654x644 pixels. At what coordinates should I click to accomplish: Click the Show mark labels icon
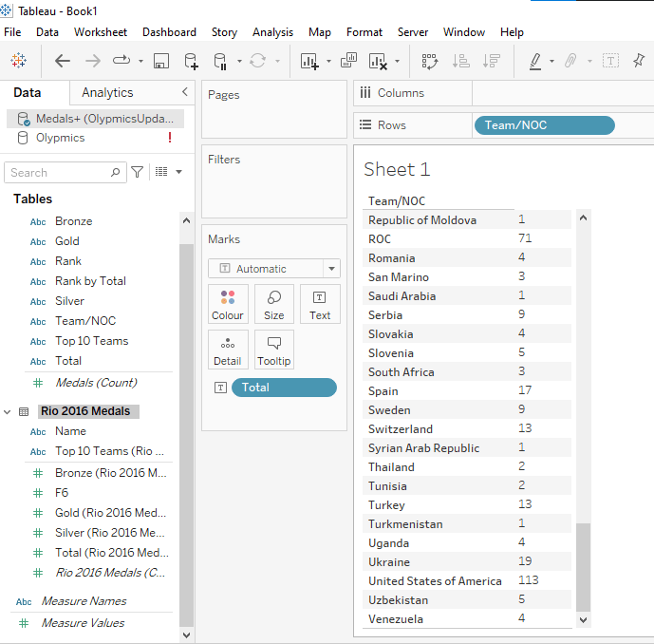(610, 61)
